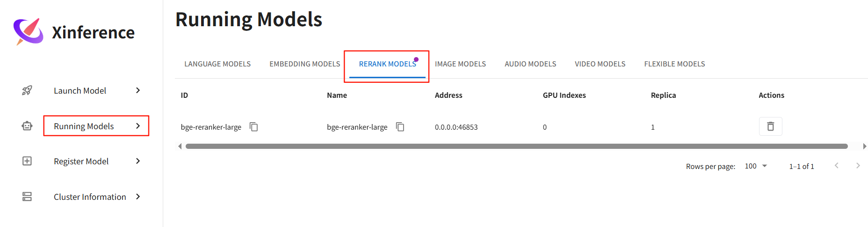
Task: Click the Actions column header
Action: 771,95
